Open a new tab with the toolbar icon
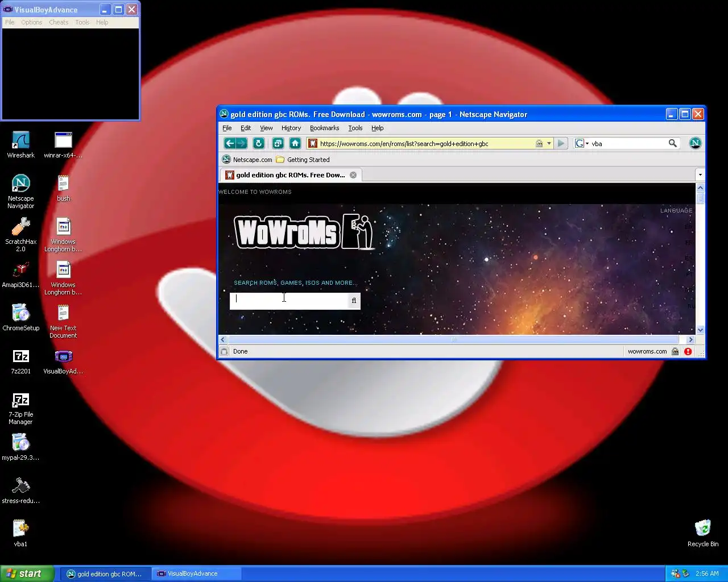 [x=278, y=143]
